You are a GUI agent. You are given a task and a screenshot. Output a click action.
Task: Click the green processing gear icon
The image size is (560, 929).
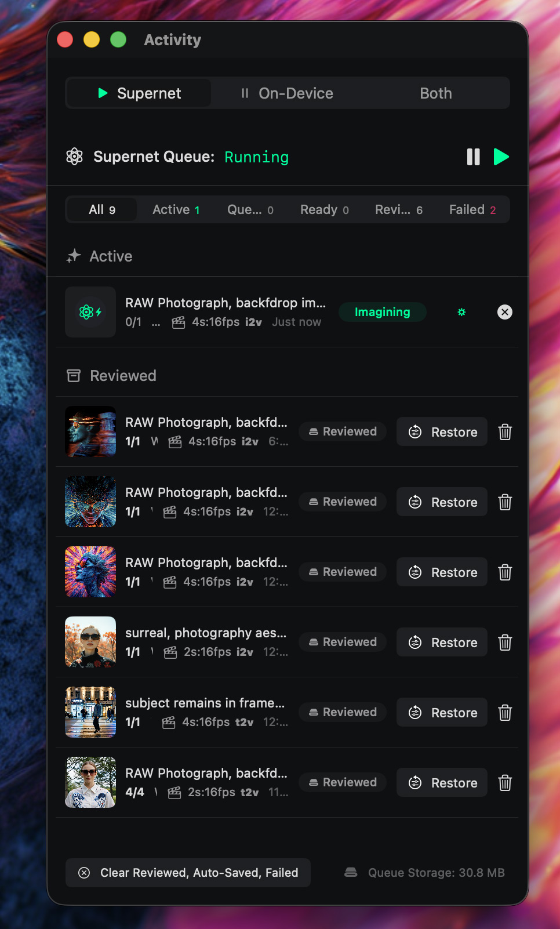pos(461,312)
